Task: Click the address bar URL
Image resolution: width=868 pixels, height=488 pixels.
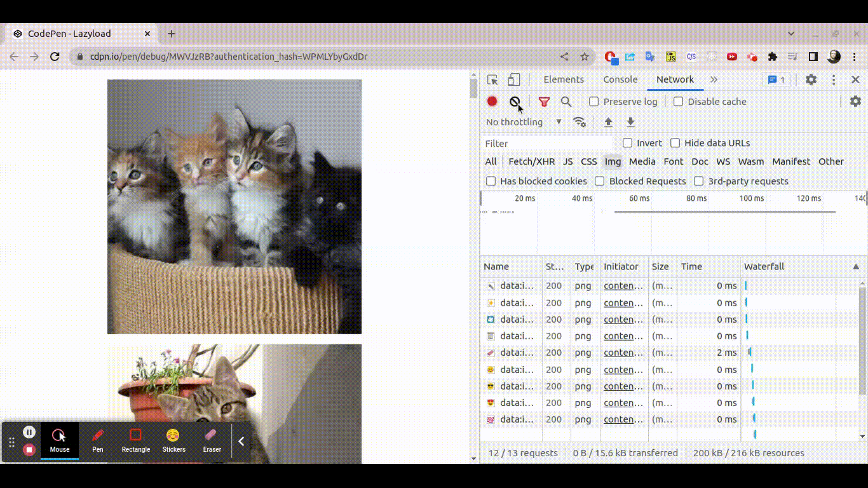Action: tap(229, 57)
